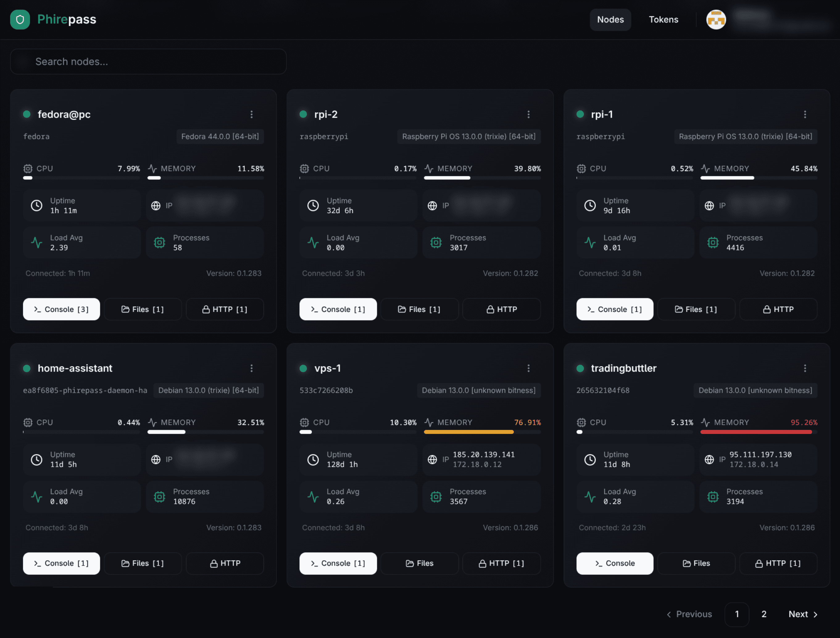840x638 pixels.
Task: Open the rpi-2 node options menu
Action: coord(528,114)
